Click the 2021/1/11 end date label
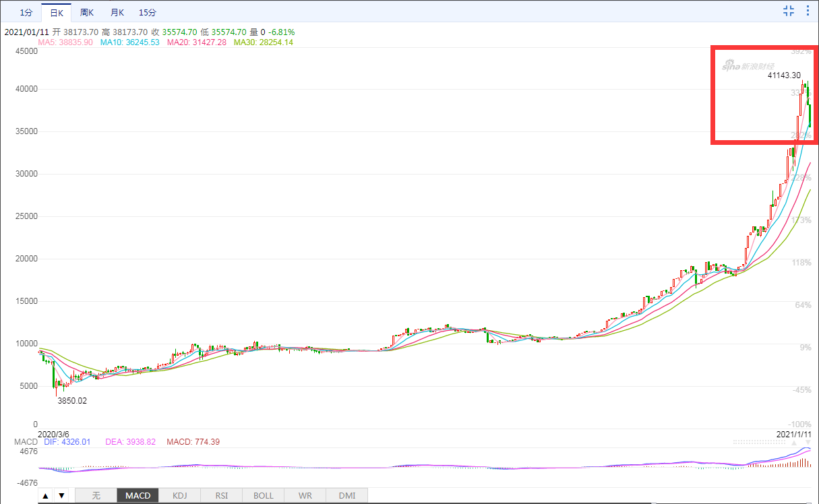819x504 pixels. pyautogui.click(x=794, y=434)
